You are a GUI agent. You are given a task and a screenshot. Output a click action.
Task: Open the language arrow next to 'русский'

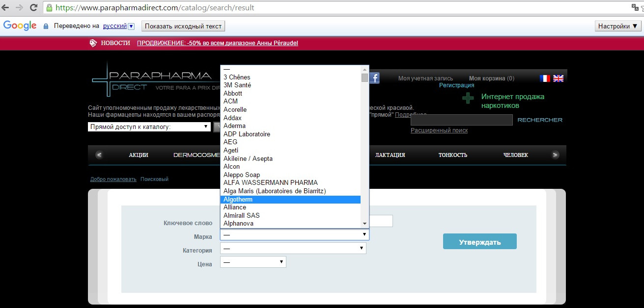pyautogui.click(x=131, y=26)
